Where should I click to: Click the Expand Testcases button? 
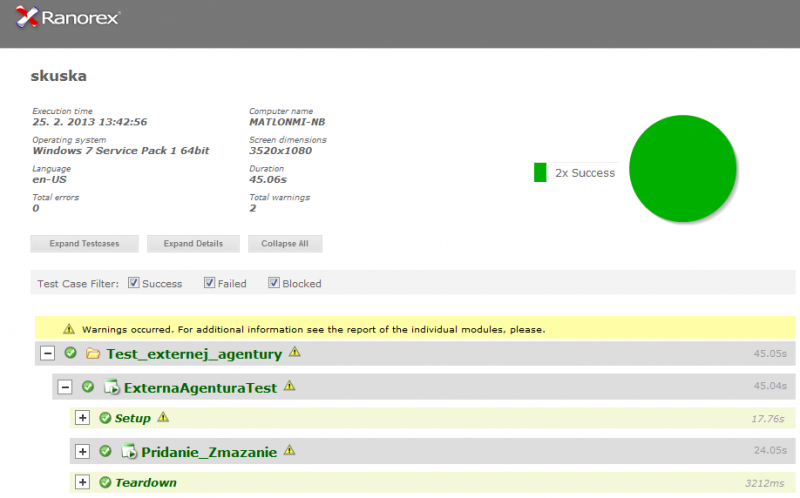[x=84, y=243]
